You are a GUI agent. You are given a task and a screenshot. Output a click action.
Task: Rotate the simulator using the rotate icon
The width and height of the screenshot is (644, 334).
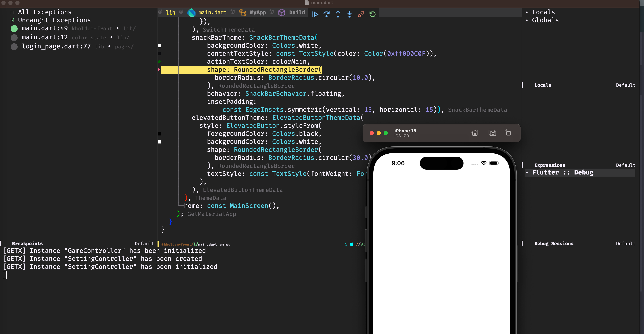(x=508, y=133)
